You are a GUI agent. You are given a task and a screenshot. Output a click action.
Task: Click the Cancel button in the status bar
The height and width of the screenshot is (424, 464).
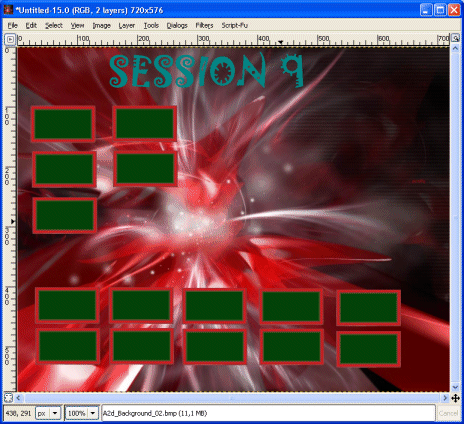449,413
